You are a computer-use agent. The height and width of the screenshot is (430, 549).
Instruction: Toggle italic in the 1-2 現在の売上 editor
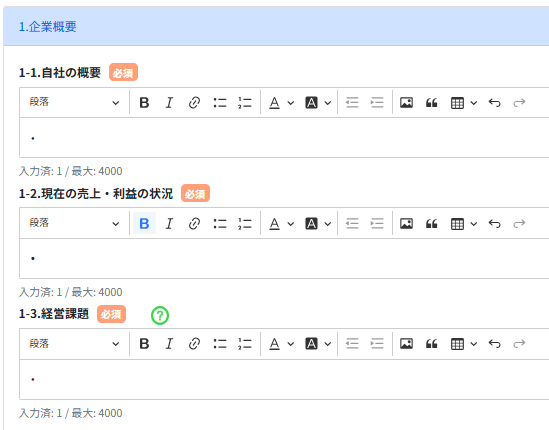[x=169, y=223]
